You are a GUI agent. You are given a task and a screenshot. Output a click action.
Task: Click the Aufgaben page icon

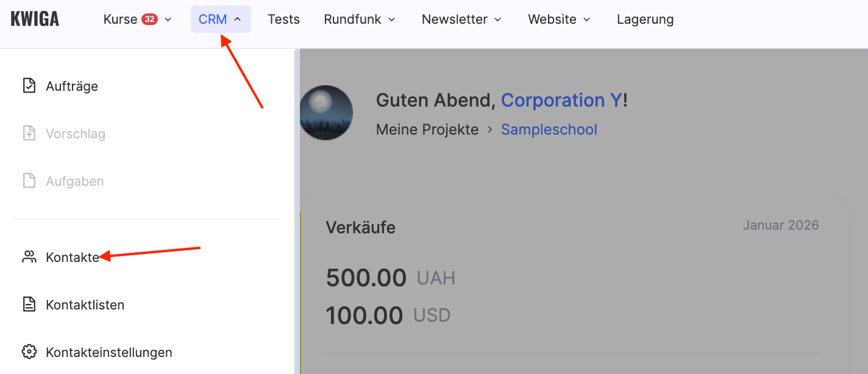[29, 181]
